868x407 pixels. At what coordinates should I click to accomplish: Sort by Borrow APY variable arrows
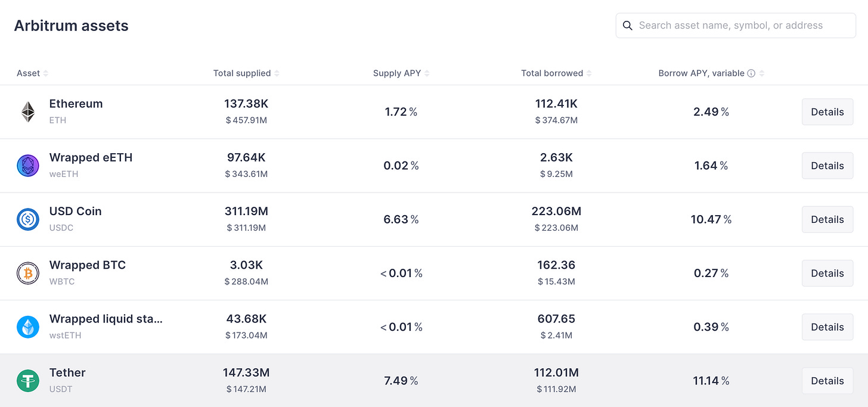point(762,73)
